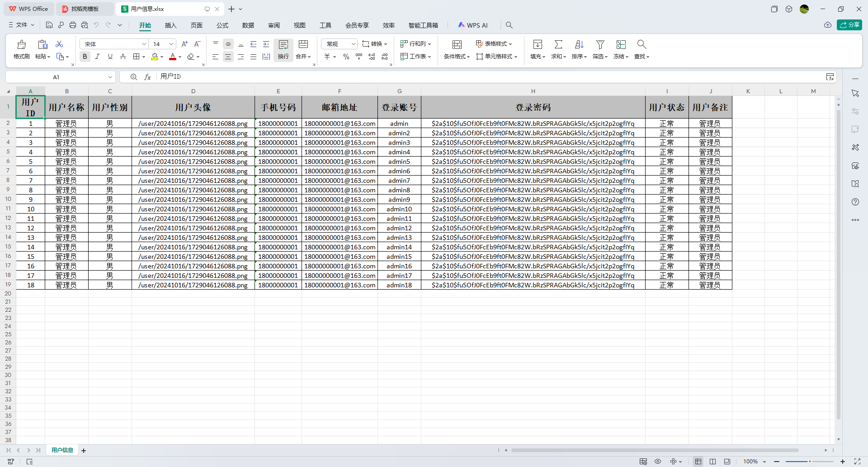Click the AutoSum (求和) sigma icon
The height and width of the screenshot is (467, 868).
tap(558, 44)
